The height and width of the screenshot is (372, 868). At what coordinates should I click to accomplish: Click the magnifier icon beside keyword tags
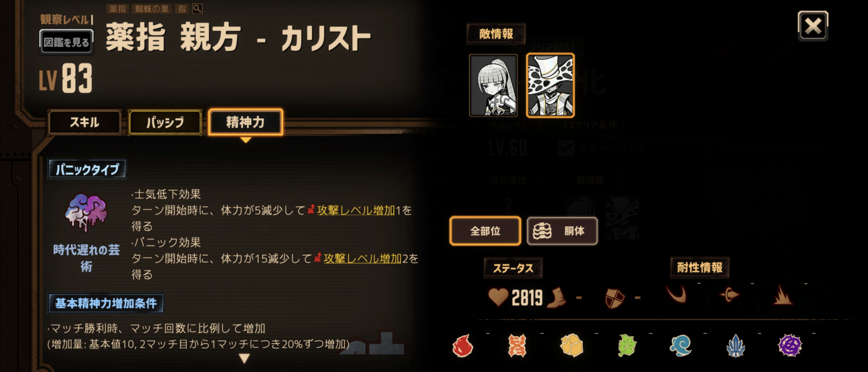pos(198,9)
